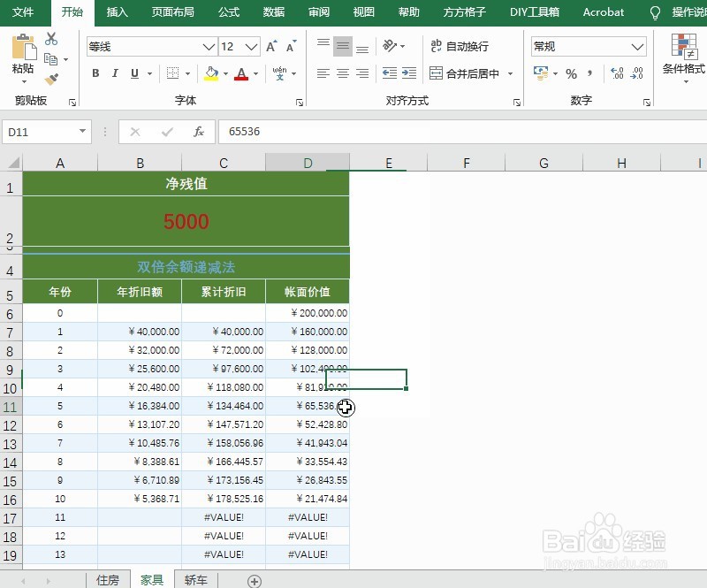This screenshot has height=588, width=707.
Task: Click the cancel X in formula bar
Action: coord(135,132)
